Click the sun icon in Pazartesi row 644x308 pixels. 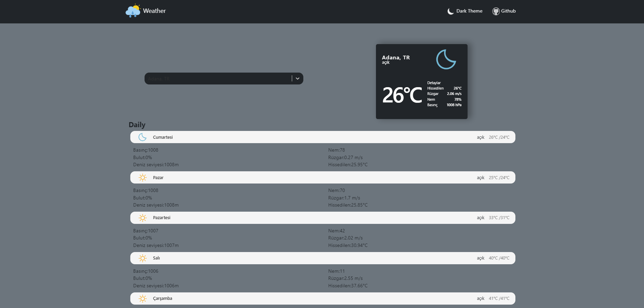point(143,218)
